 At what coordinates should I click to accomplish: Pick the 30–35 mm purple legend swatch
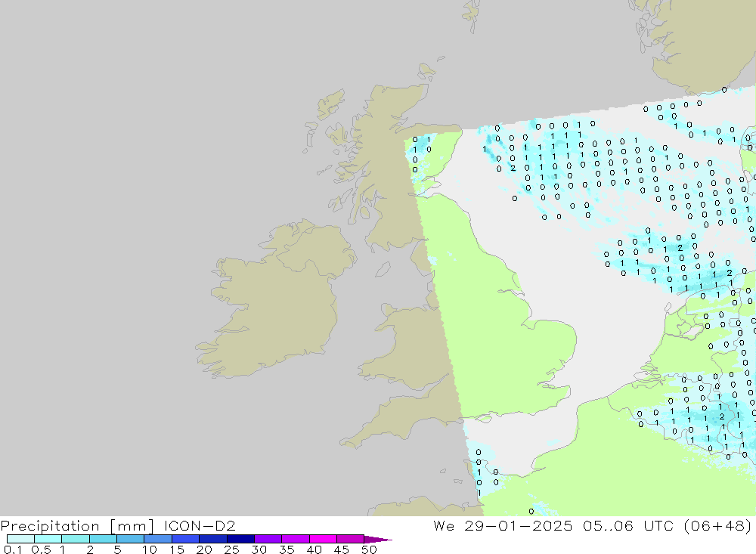point(268,539)
